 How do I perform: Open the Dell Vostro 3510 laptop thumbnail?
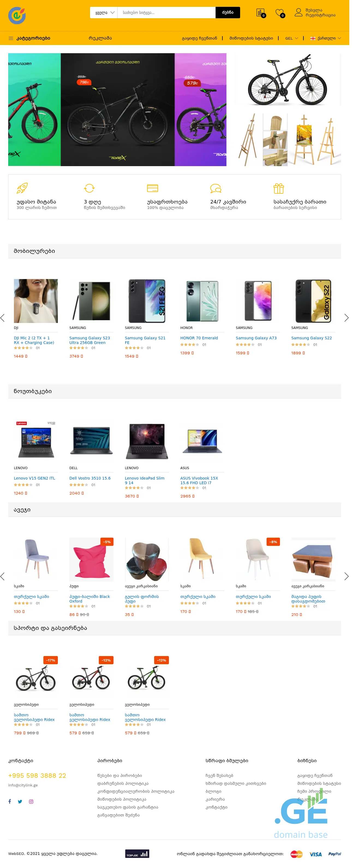(91, 441)
